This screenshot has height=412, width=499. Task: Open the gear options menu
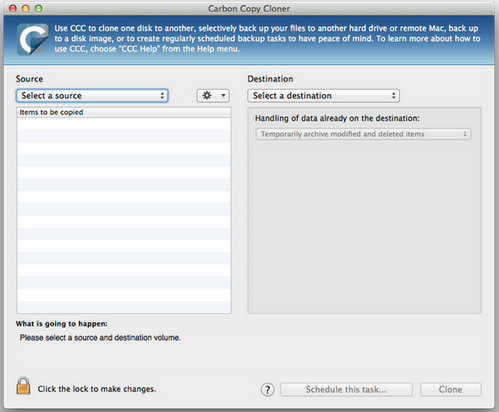(x=213, y=96)
